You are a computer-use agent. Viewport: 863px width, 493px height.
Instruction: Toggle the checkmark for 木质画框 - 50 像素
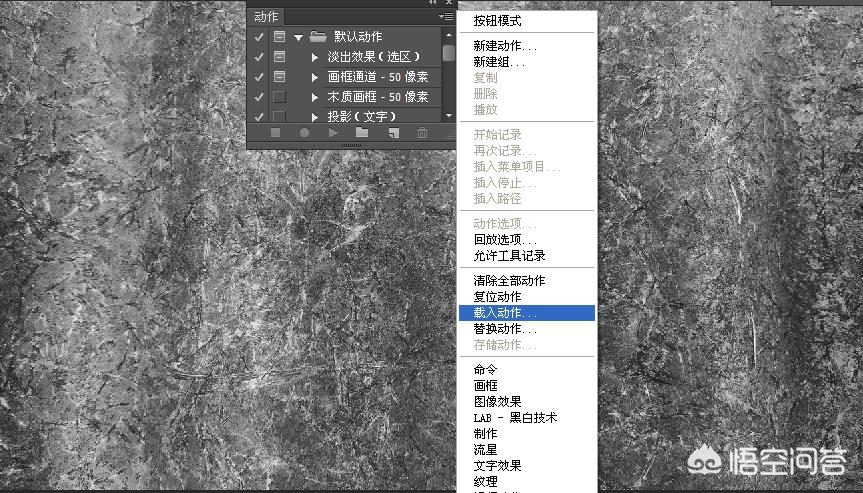click(x=259, y=97)
